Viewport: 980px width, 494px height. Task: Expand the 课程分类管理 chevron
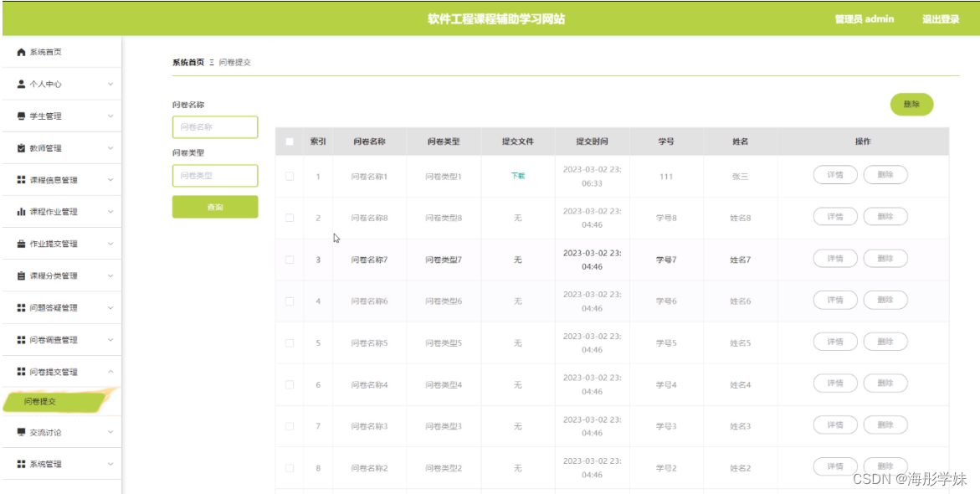coord(110,275)
